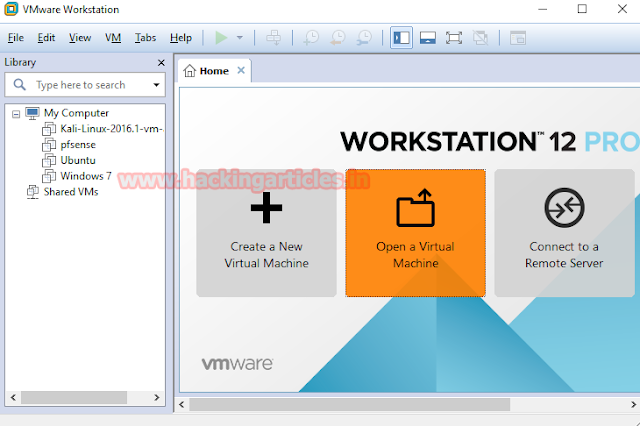Image resolution: width=640 pixels, height=426 pixels.
Task: Click the console view icon in the toolbar
Action: click(518, 38)
